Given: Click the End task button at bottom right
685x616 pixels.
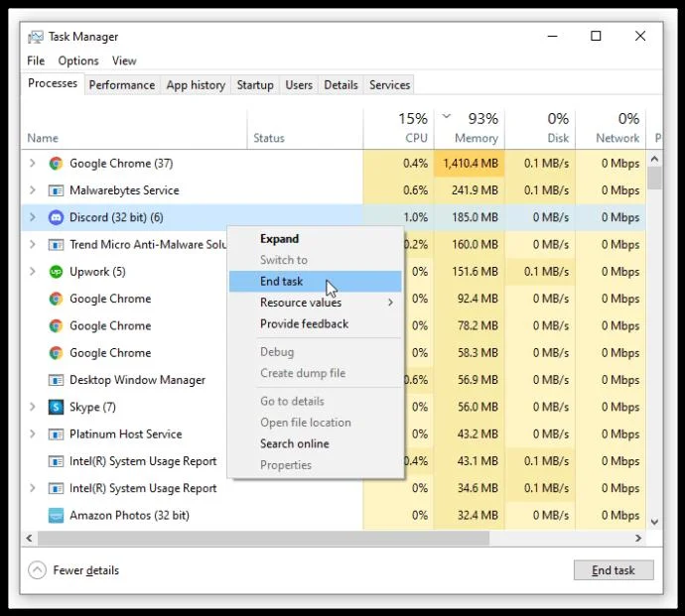Looking at the screenshot, I should [x=614, y=570].
